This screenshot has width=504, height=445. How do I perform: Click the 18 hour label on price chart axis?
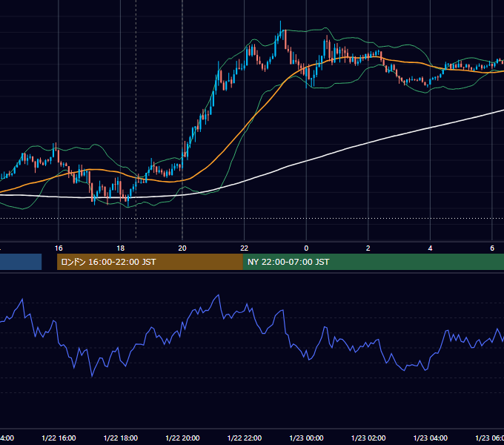point(120,248)
